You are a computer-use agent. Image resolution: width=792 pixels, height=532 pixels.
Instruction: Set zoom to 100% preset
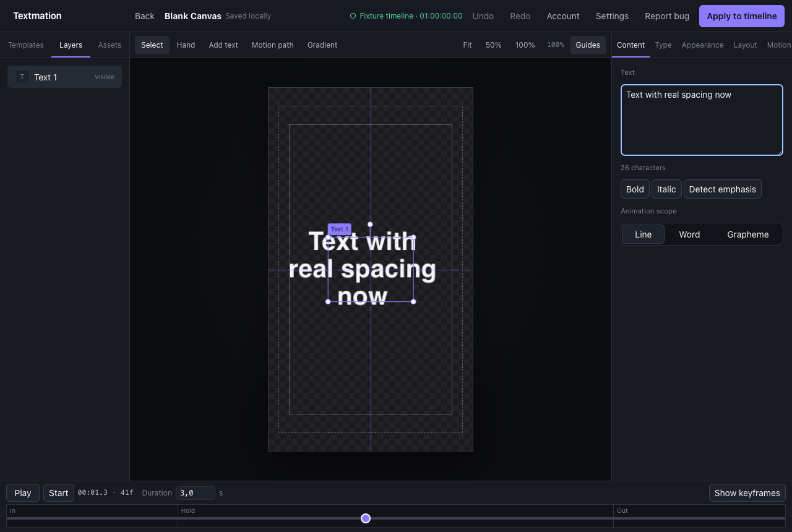(525, 45)
